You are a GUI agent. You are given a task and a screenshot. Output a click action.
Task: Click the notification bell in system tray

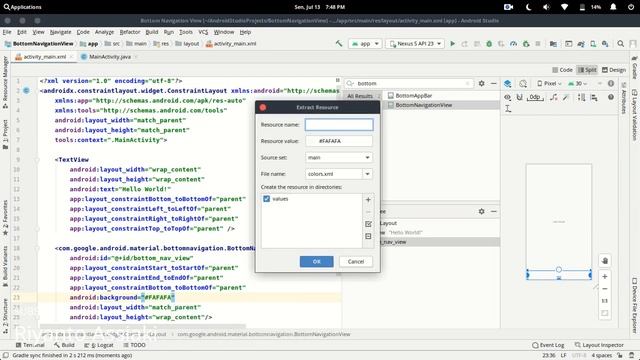(613, 7)
